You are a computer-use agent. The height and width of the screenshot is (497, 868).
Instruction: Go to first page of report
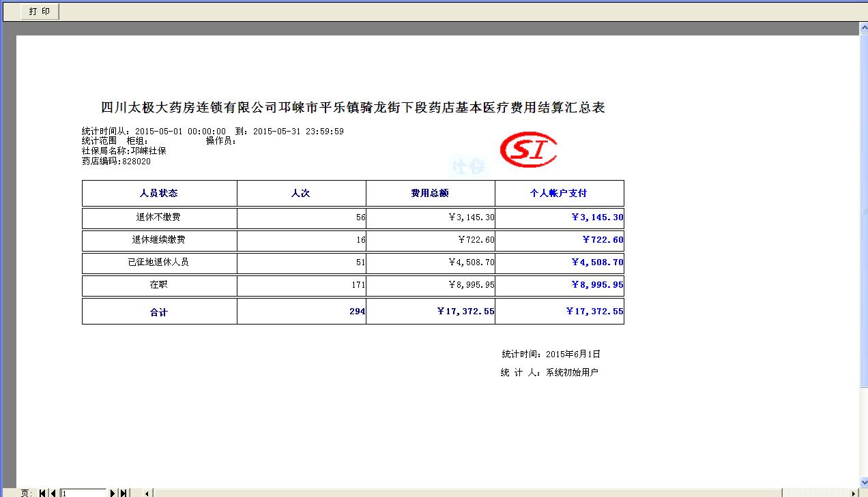click(43, 493)
